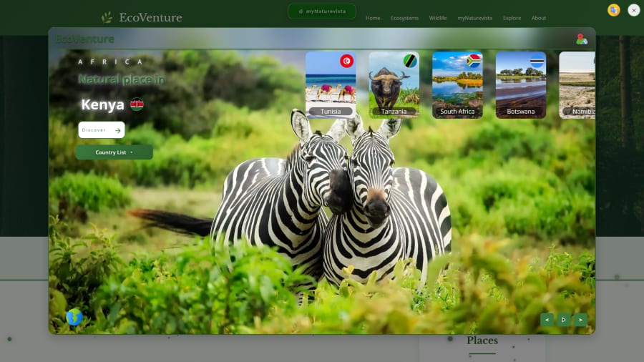Click the Botswana flag badge
The width and height of the screenshot is (644, 362).
coord(537,61)
